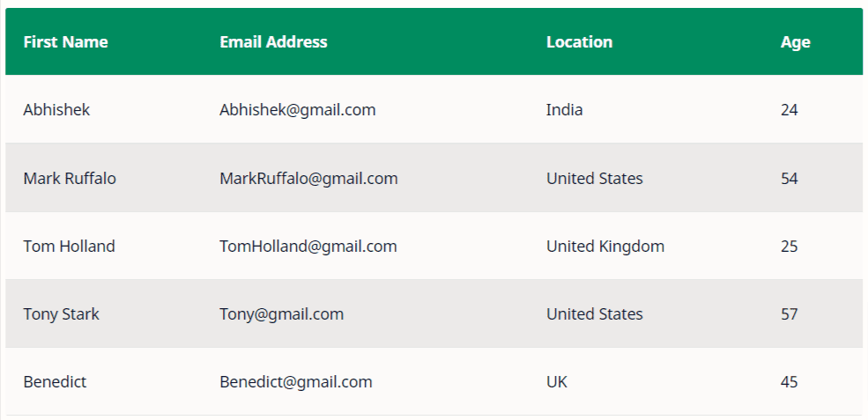Click Benedict@gmail.com email address
Viewport: 868px width, 420px height.
296,382
